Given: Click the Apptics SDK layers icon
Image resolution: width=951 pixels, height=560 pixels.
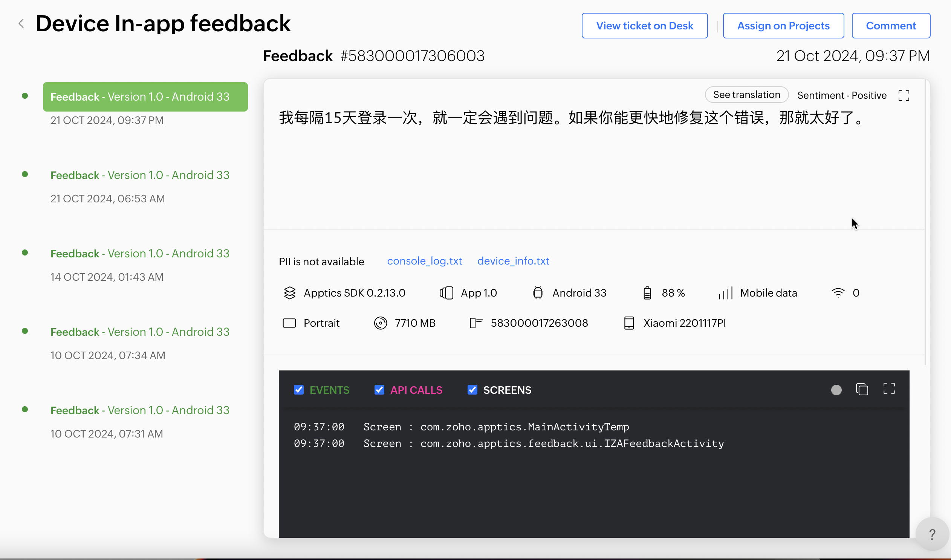Looking at the screenshot, I should coord(289,293).
